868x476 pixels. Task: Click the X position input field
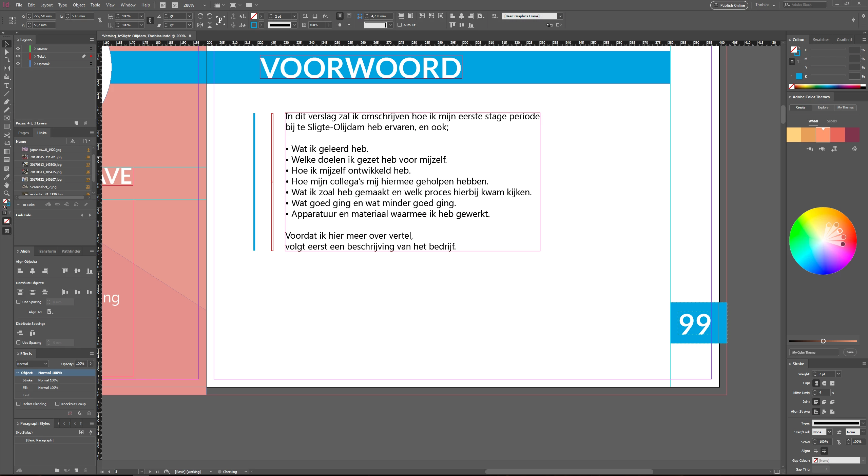(x=43, y=16)
